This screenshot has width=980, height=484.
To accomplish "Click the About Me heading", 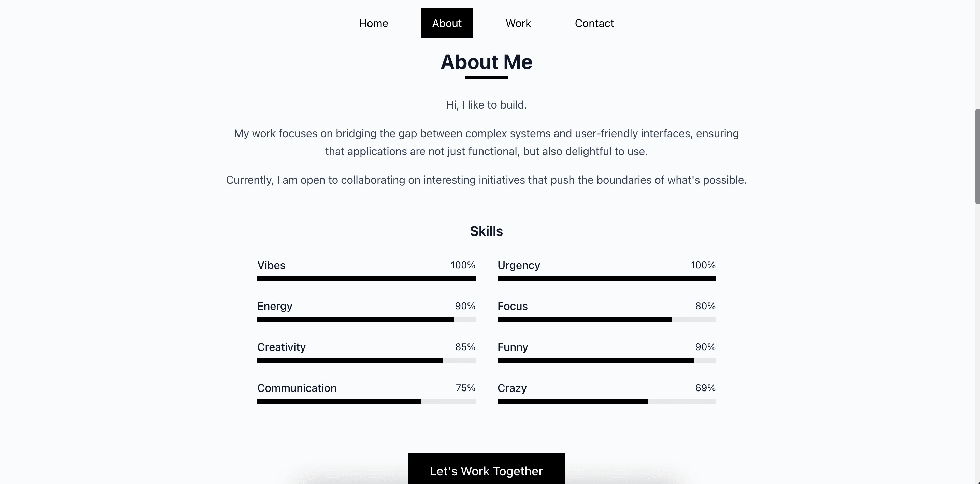I will pos(486,62).
